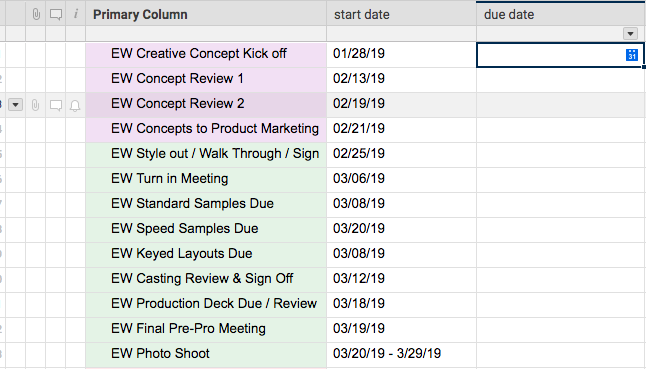
Task: Click the 03/20/19 - 3/29/19 date cell
Action: 402,354
